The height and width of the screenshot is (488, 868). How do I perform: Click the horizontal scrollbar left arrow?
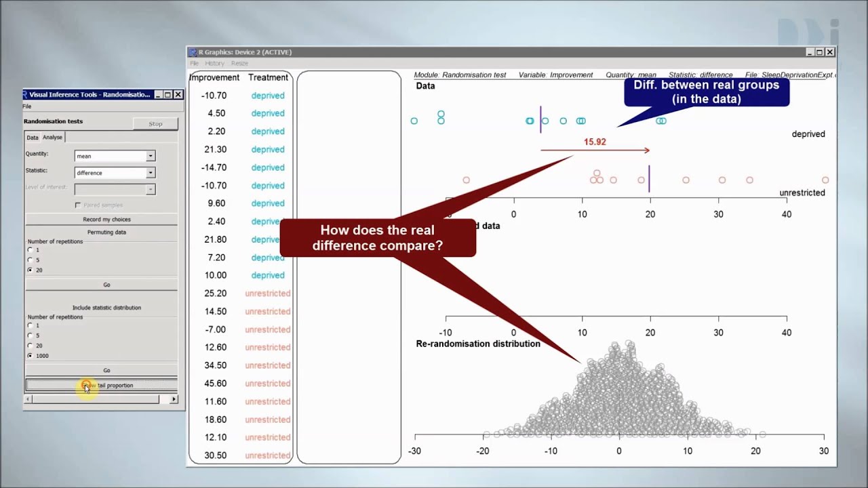point(27,399)
